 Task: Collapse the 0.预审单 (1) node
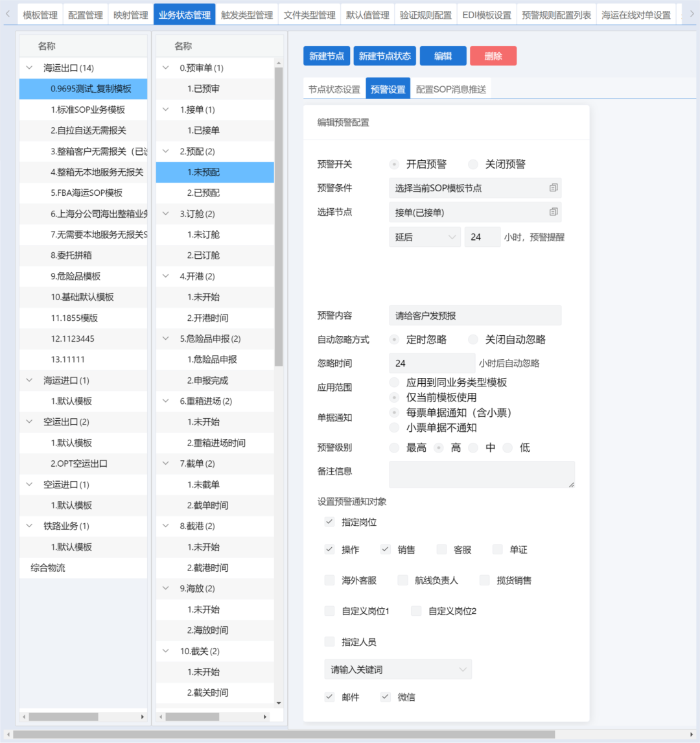coord(166,68)
